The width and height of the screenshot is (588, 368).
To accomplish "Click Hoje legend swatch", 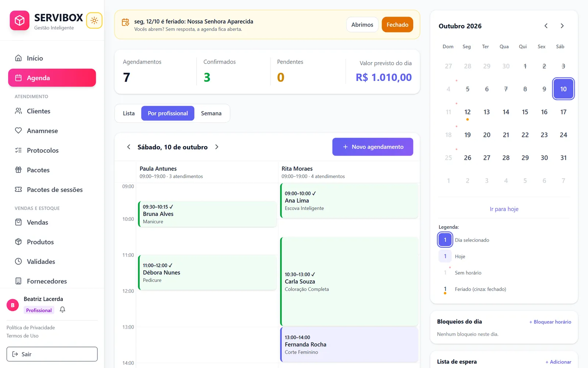I will 445,256.
